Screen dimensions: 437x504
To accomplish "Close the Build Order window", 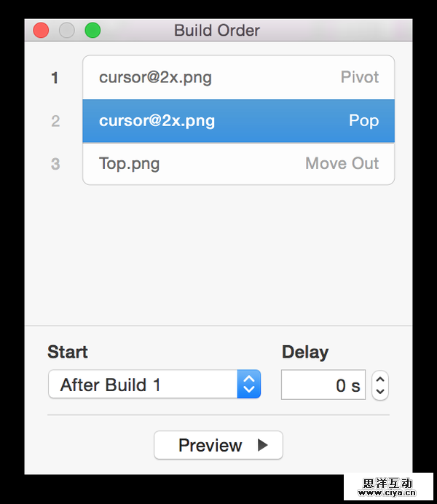I will pos(42,31).
